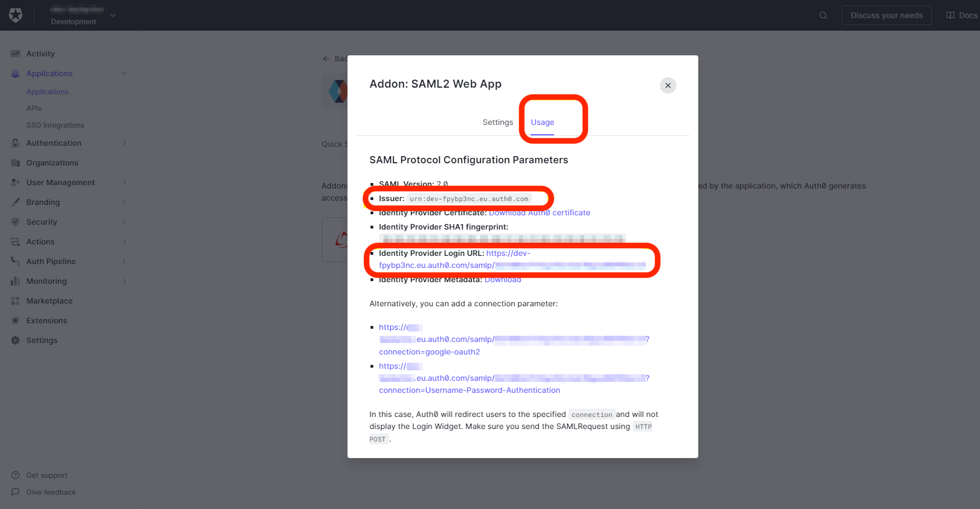The image size is (980, 509).
Task: Expand the User Management section chevron
Action: 124,182
